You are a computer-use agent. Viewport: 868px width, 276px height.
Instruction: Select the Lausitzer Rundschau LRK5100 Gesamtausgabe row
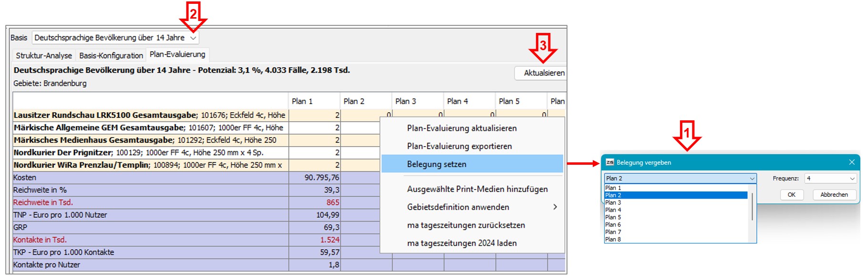(x=151, y=115)
